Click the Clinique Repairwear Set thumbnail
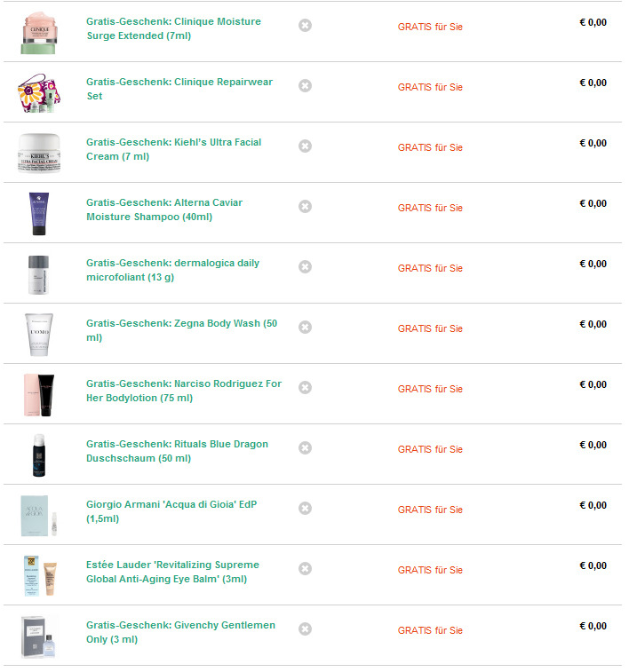The width and height of the screenshot is (629, 672). click(39, 92)
